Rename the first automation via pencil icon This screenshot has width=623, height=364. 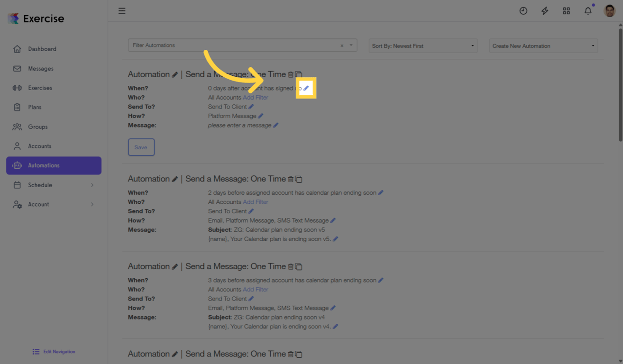[175, 75]
